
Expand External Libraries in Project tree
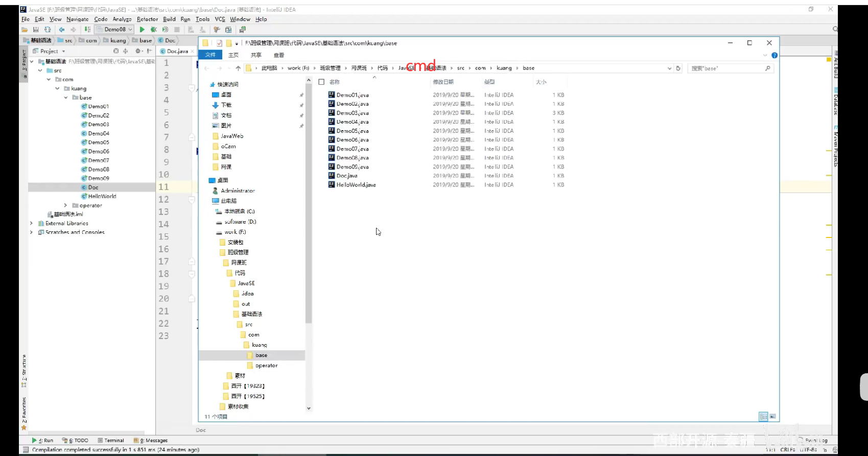click(x=32, y=223)
